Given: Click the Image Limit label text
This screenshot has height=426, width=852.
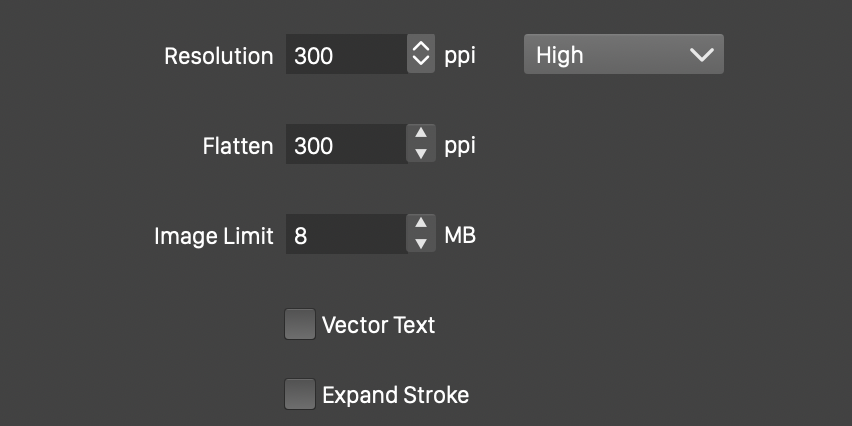Looking at the screenshot, I should pyautogui.click(x=213, y=236).
